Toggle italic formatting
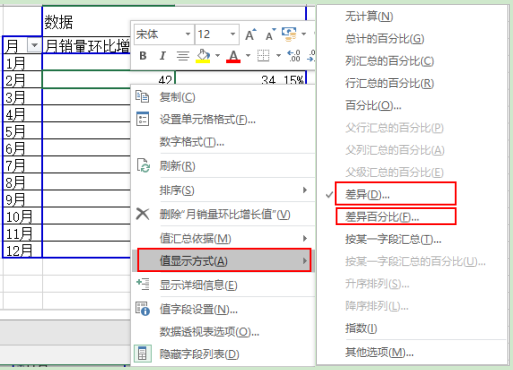This screenshot has width=513, height=370. pos(163,56)
